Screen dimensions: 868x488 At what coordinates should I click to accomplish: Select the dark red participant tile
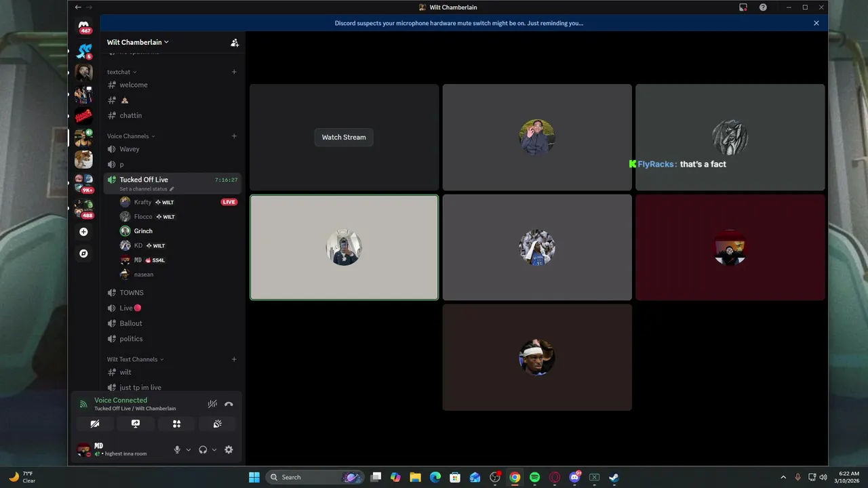point(730,247)
